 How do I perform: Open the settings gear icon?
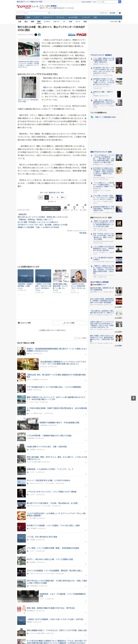tap(120, 13)
